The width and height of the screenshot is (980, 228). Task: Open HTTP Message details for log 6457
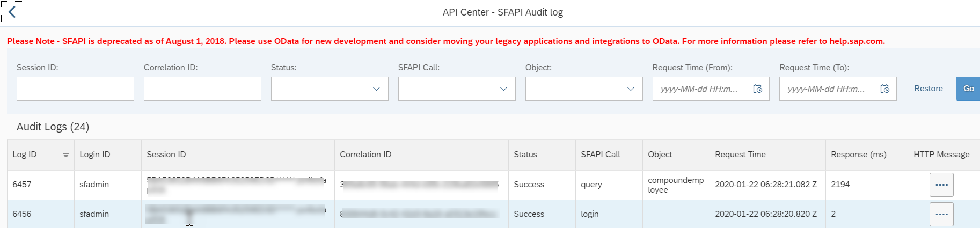[x=941, y=185]
